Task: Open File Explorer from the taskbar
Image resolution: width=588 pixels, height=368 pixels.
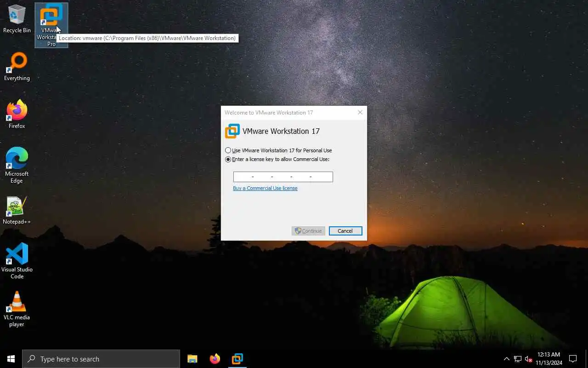Action: point(192,359)
